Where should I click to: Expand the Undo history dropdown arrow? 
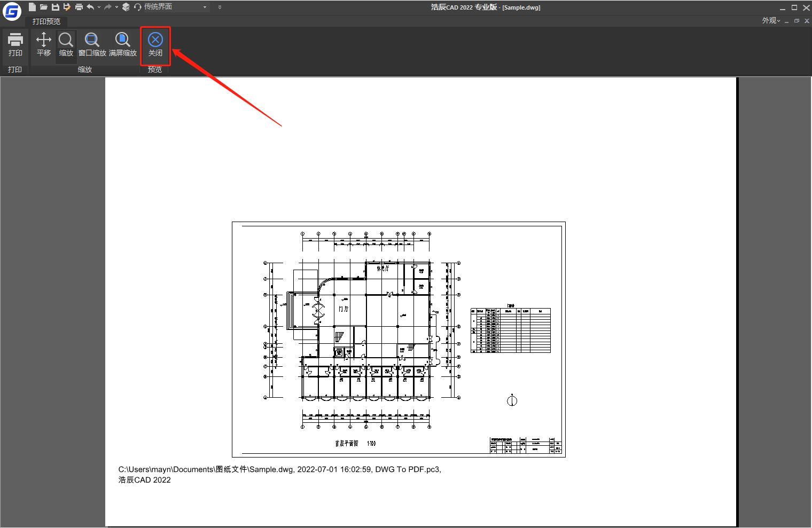point(99,7)
